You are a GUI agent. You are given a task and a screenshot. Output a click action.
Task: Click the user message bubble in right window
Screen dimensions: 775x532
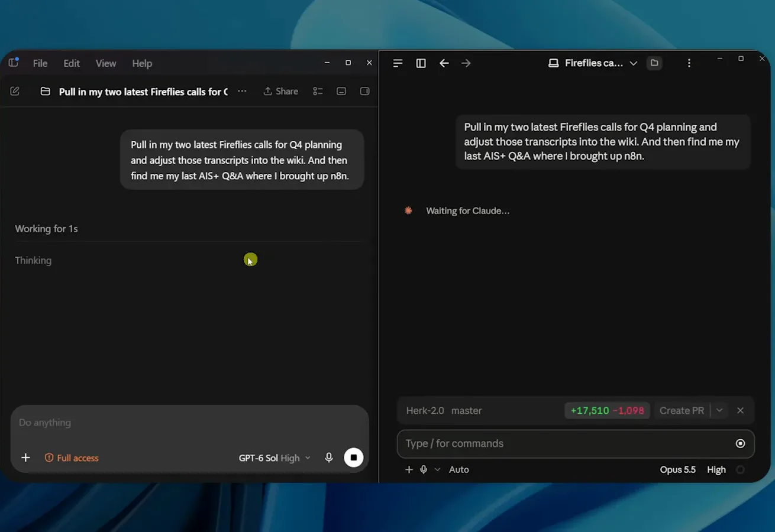(603, 142)
